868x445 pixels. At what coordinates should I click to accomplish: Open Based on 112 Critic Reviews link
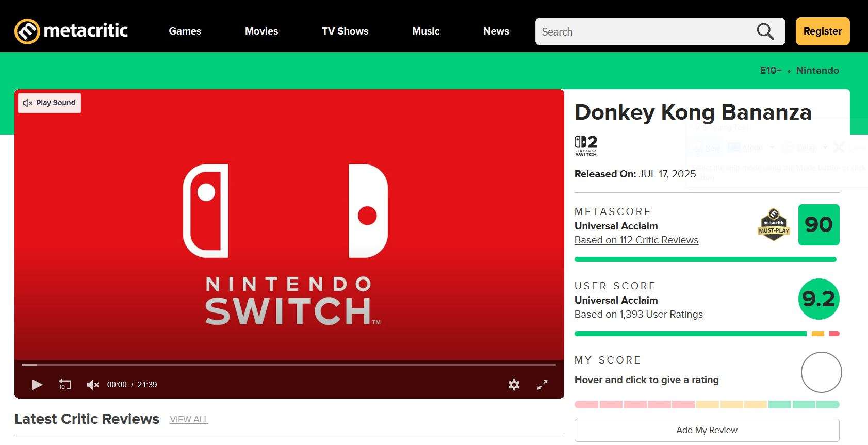(636, 240)
